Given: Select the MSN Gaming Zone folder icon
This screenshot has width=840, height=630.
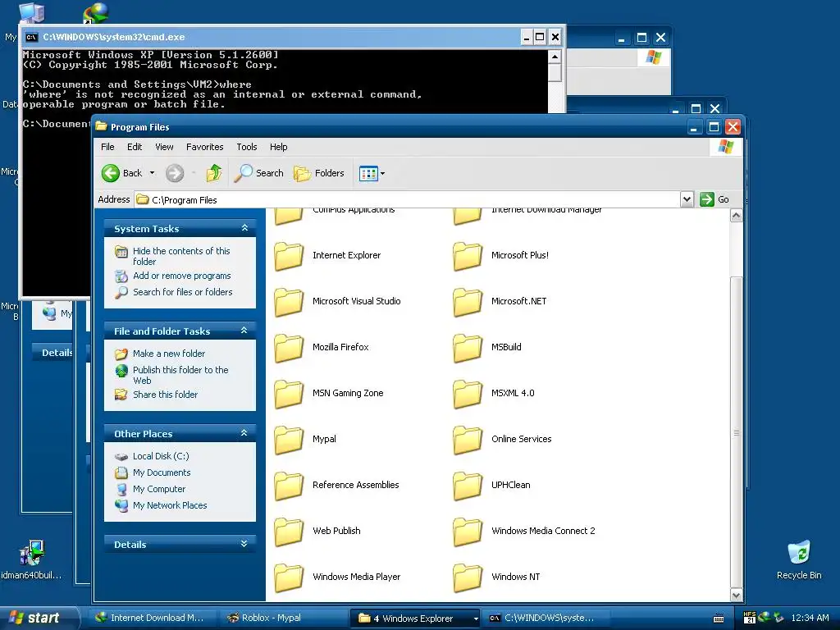Looking at the screenshot, I should 290,394.
